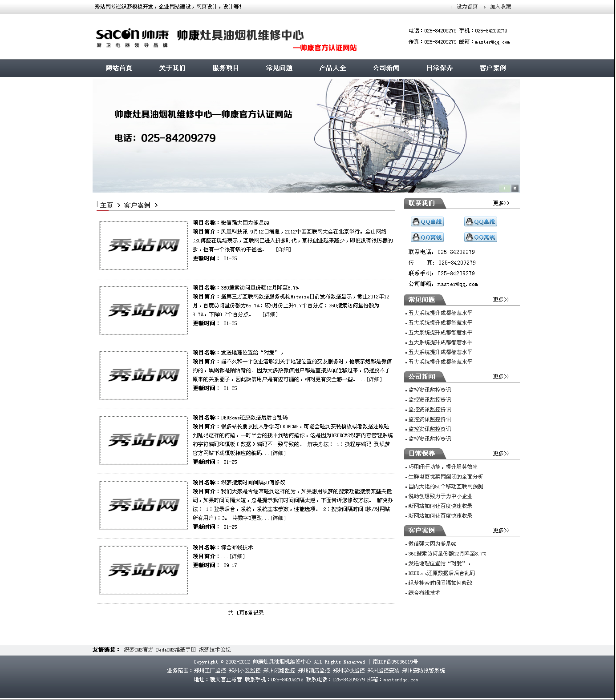Go to 产品大全 navigation item
This screenshot has height=700, width=616.
point(332,68)
